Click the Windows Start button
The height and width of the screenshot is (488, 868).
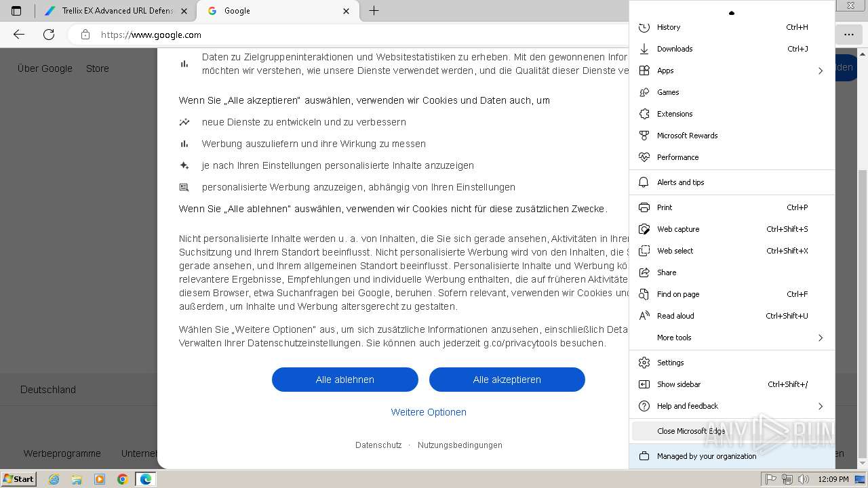(19, 479)
